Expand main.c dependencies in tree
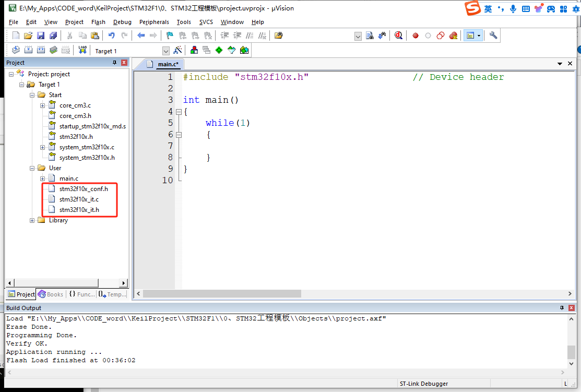Screen dimensions: 581x392 (x=43, y=179)
